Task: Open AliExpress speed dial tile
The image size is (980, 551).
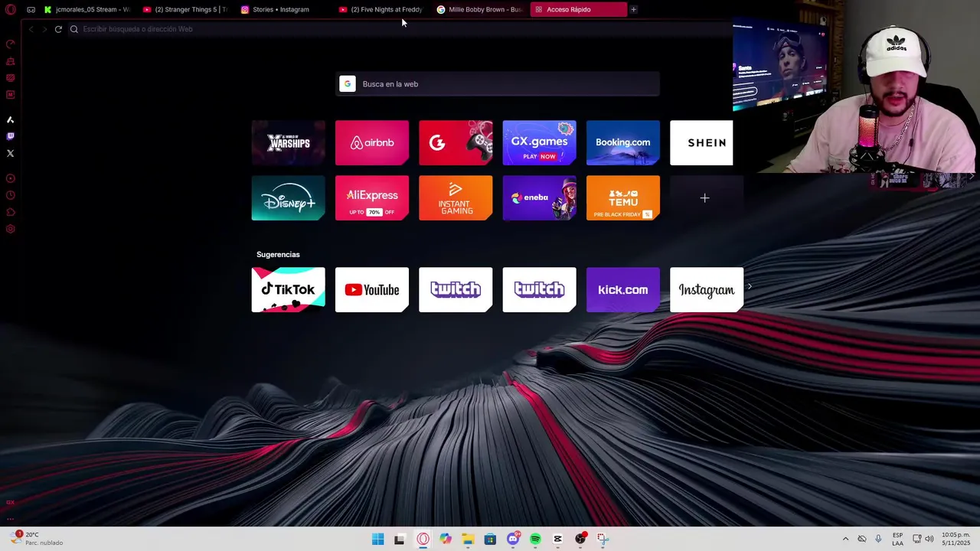Action: pos(372,198)
